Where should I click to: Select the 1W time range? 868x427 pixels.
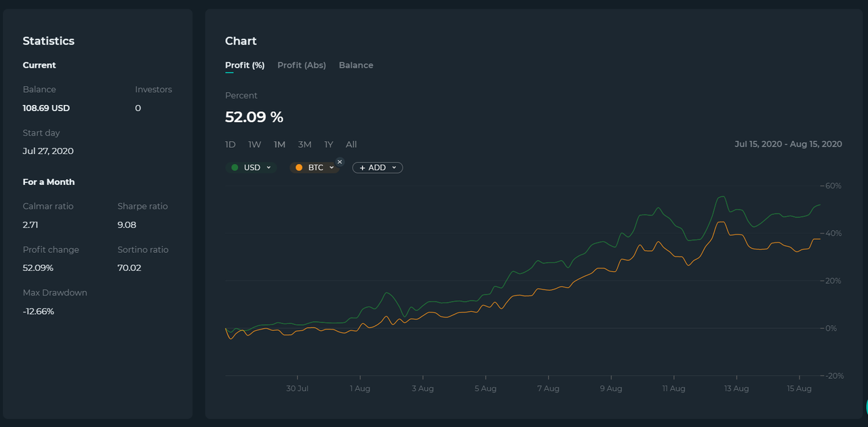[254, 144]
